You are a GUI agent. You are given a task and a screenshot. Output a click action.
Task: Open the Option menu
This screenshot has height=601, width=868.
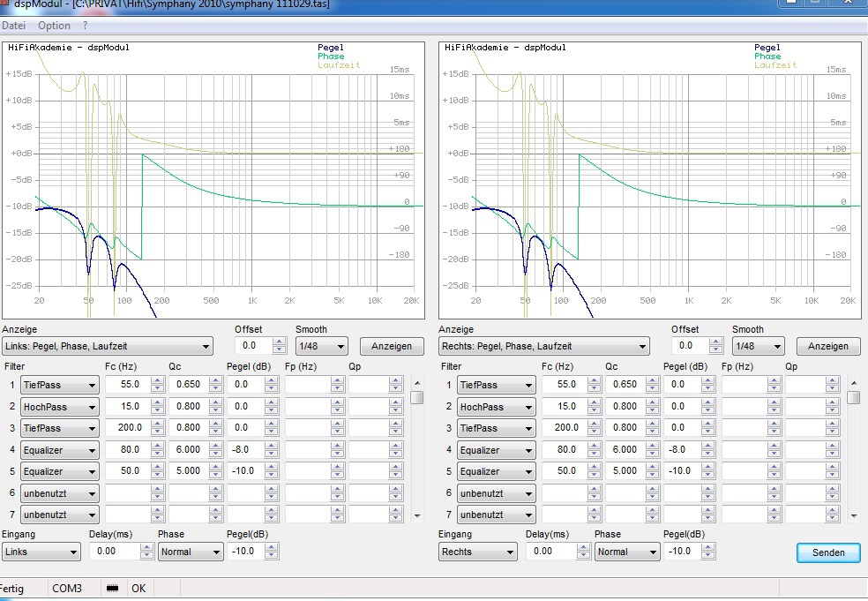[54, 26]
